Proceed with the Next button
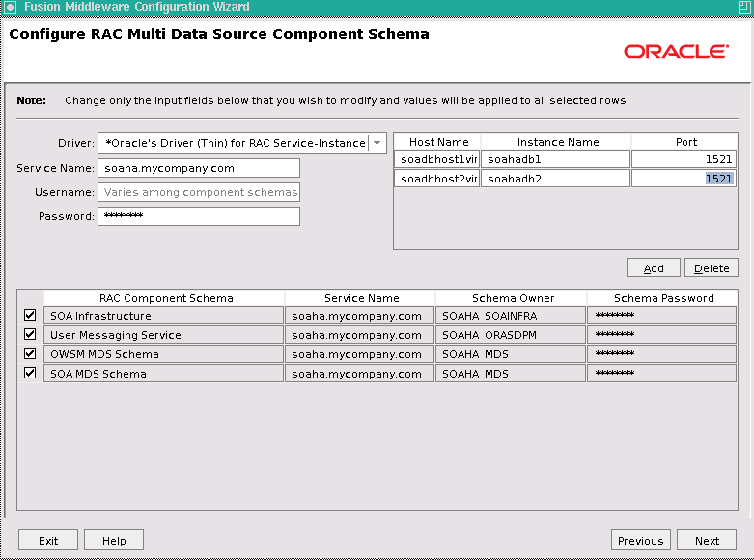The height and width of the screenshot is (560, 754). (x=707, y=541)
